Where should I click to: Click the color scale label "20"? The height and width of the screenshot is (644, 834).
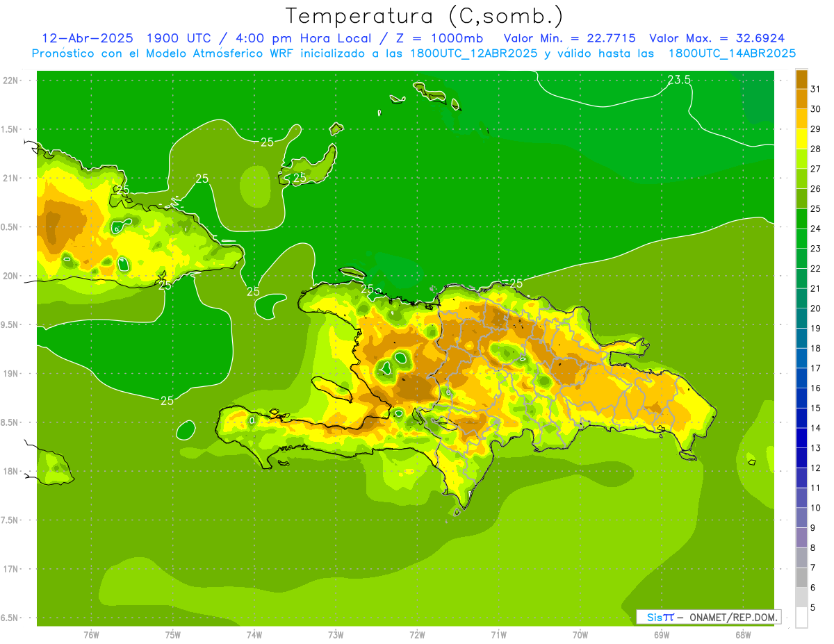(816, 308)
